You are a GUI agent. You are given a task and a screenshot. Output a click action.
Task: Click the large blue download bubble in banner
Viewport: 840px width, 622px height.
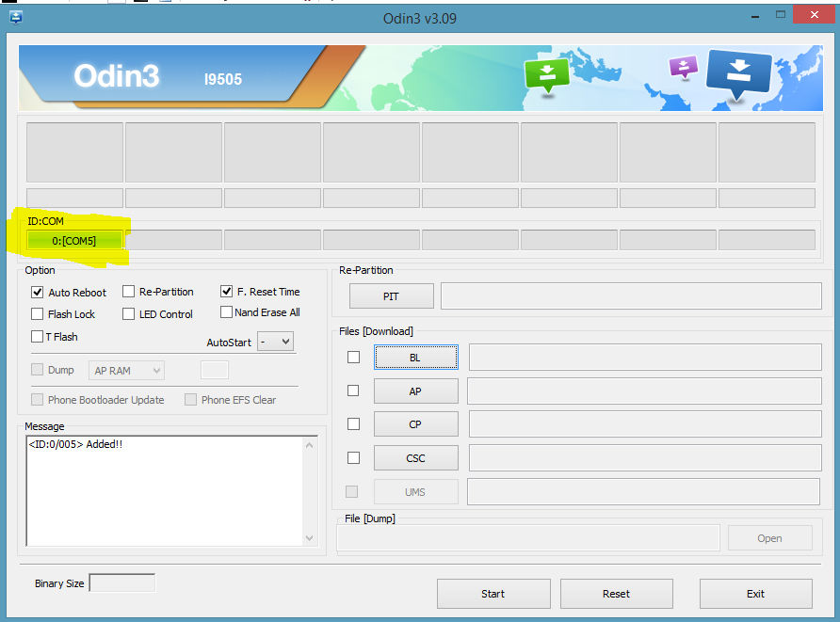tap(739, 74)
